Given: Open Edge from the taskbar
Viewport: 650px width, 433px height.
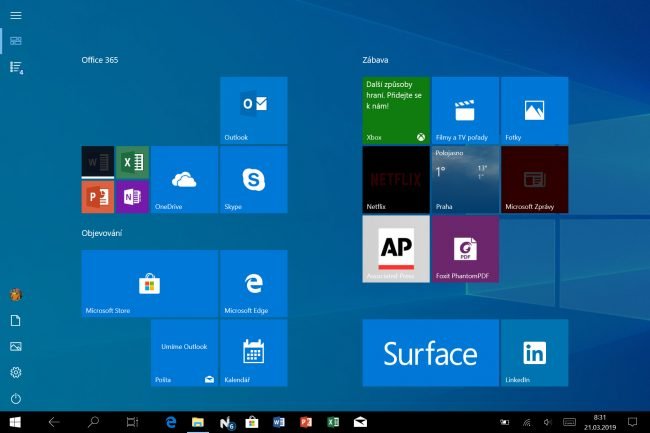Looking at the screenshot, I should 171,422.
